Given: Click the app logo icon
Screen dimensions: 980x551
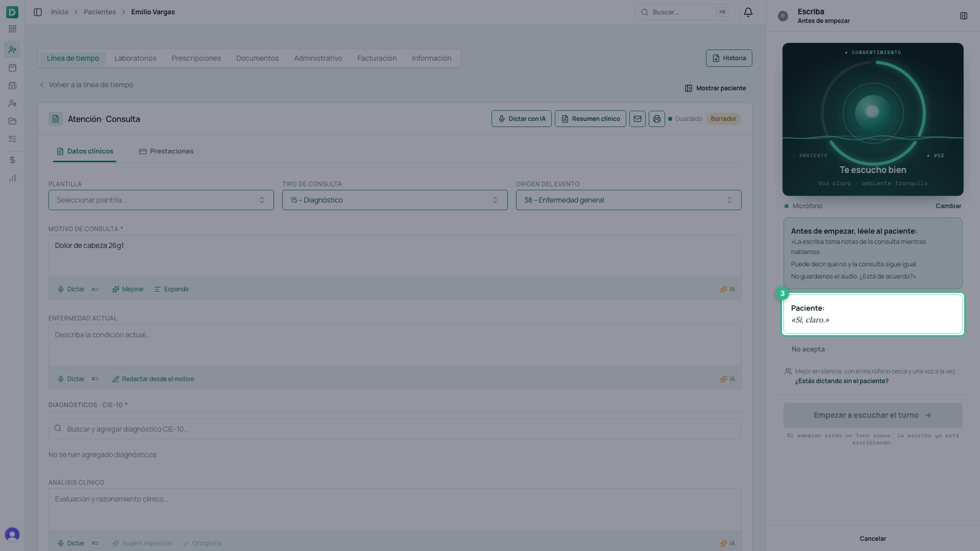Looking at the screenshot, I should [12, 12].
